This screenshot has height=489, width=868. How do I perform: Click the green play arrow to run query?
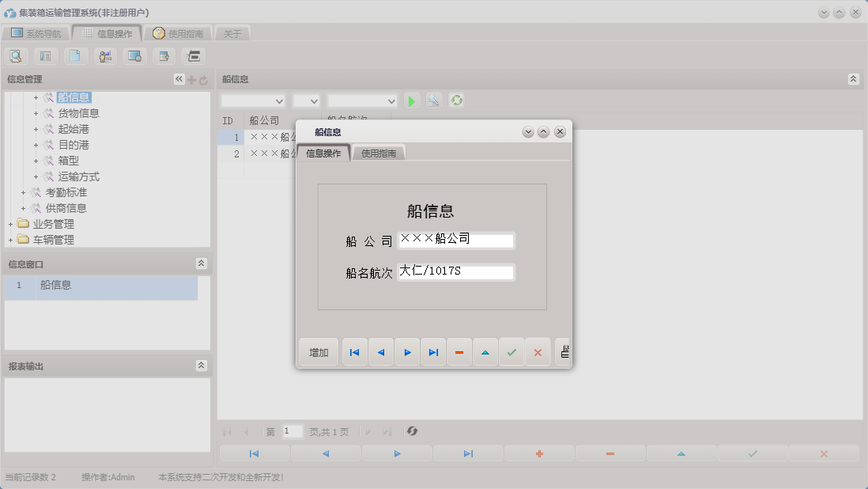411,100
